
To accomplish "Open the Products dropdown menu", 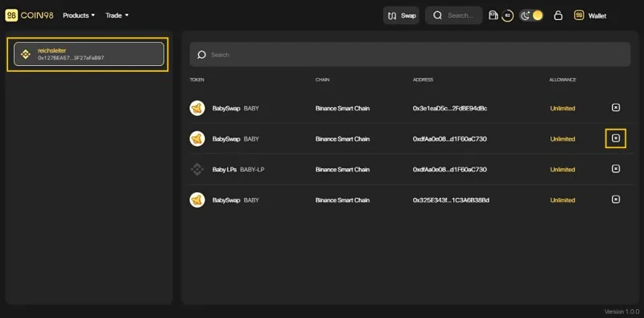I will point(79,15).
